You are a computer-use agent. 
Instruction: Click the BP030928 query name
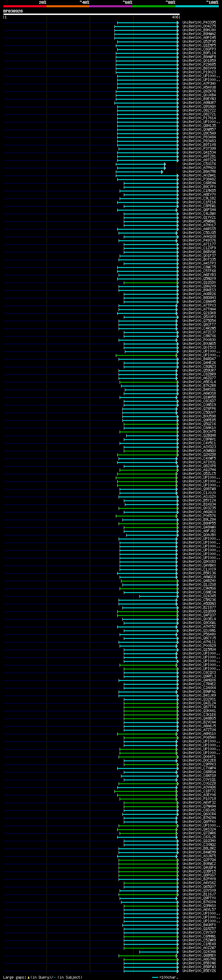coord(13,11)
